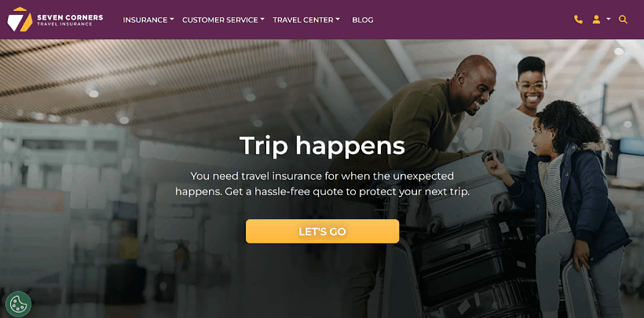
Task: Expand the Travel Center dropdown arrow
Action: 338,20
